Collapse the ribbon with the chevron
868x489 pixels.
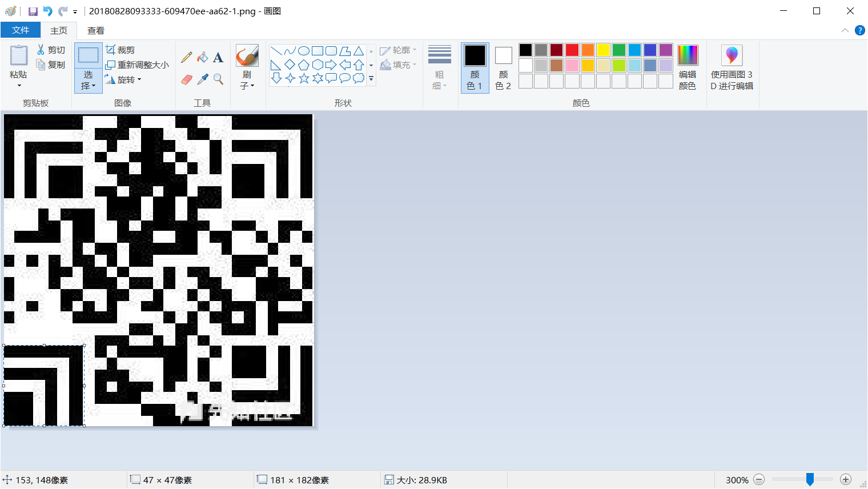click(845, 30)
